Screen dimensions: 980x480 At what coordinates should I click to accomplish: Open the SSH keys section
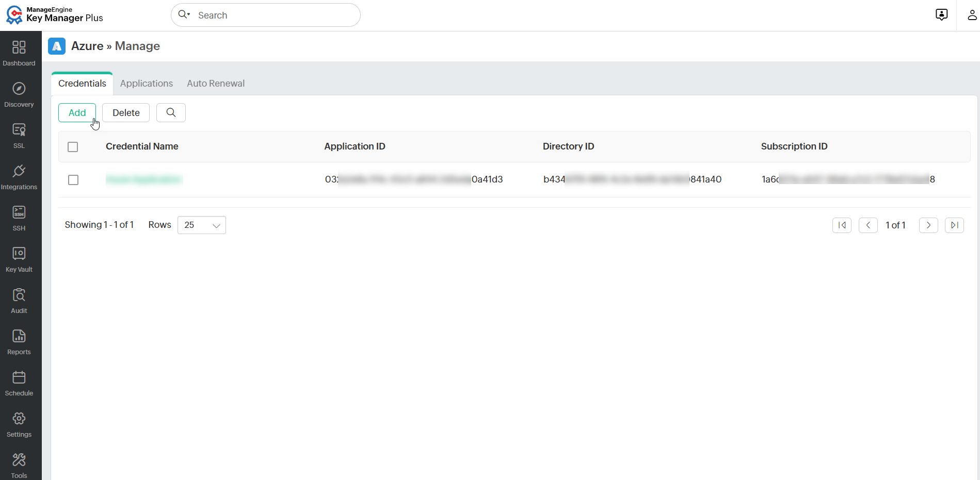(x=19, y=218)
